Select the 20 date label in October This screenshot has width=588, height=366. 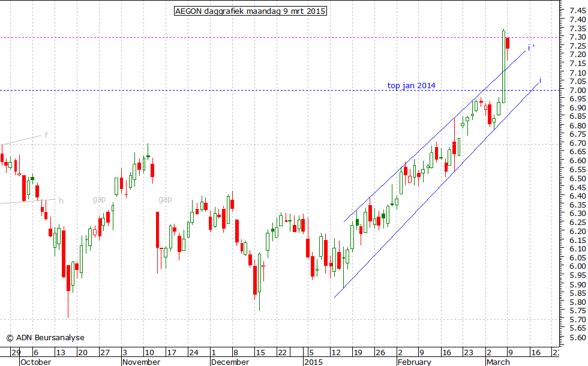[x=83, y=353]
